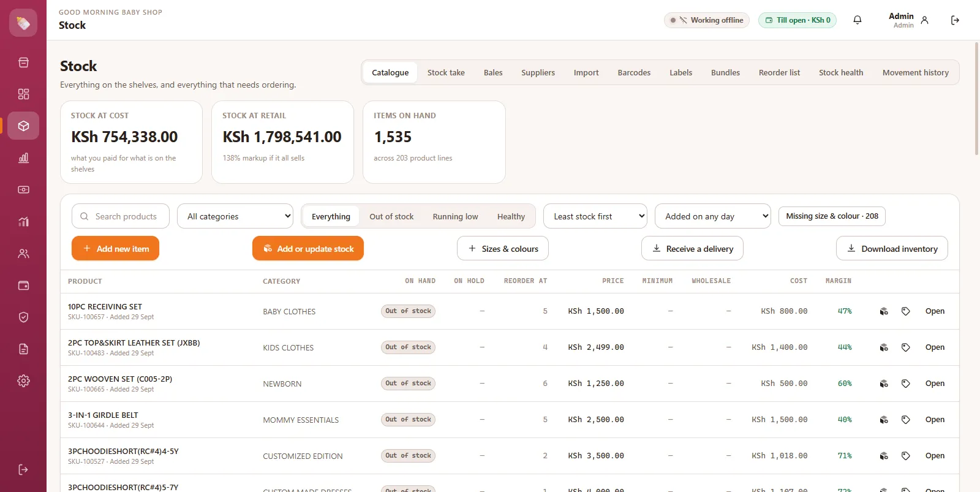Click the Search products field

pos(121,216)
